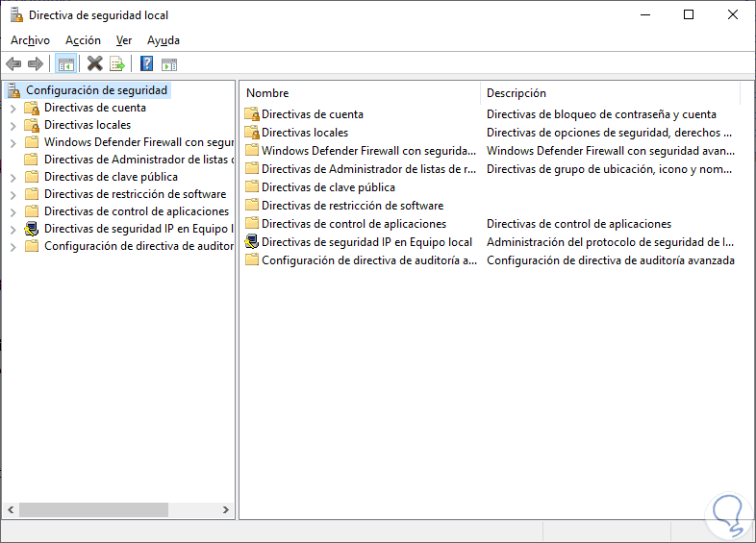The height and width of the screenshot is (543, 756).
Task: Click Directivas de seguridad IP icon in tree
Action: pyautogui.click(x=32, y=229)
